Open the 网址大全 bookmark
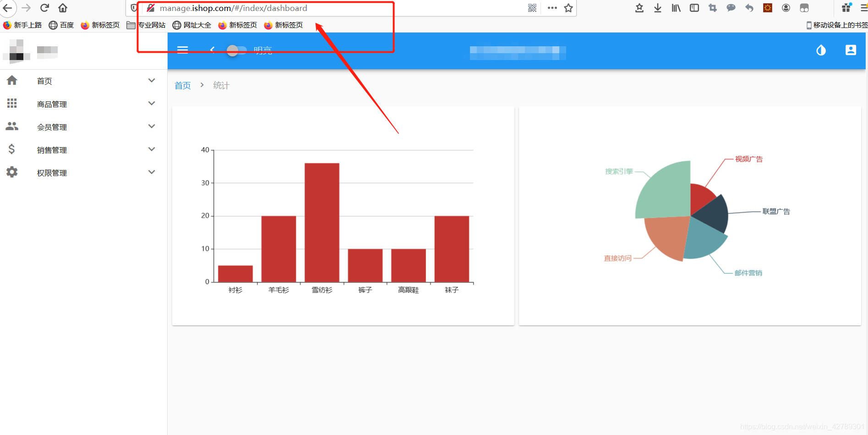868x435 pixels. 192,25
